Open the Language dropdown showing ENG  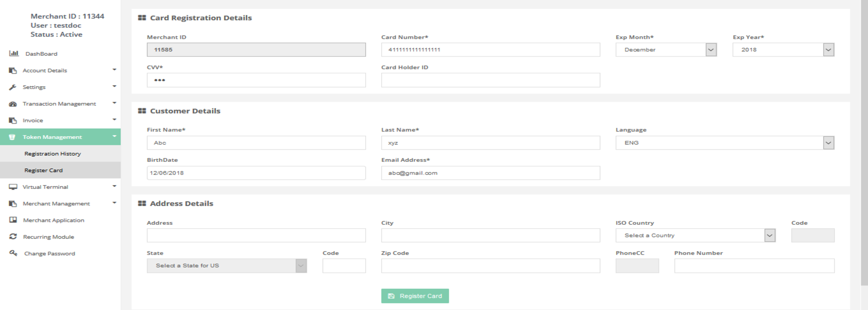click(724, 143)
